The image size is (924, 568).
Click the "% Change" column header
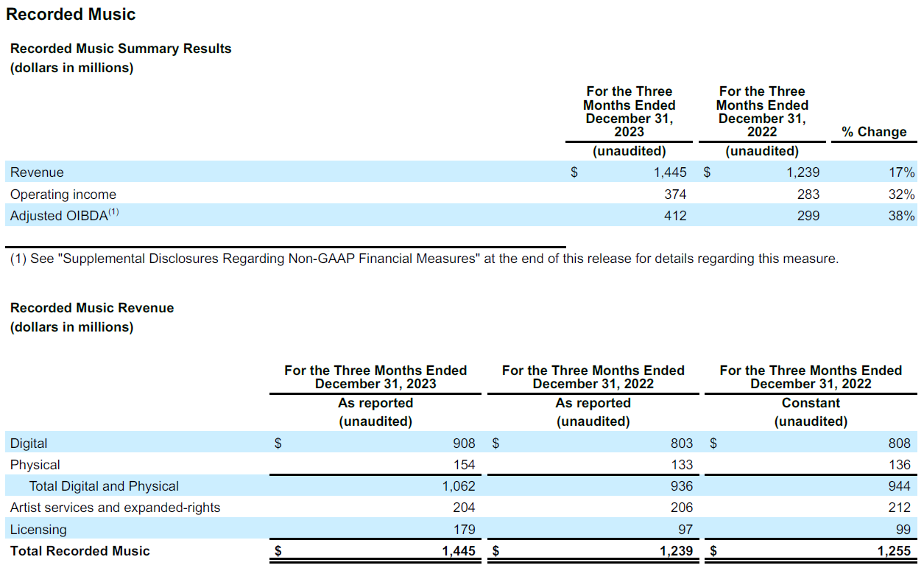click(874, 132)
